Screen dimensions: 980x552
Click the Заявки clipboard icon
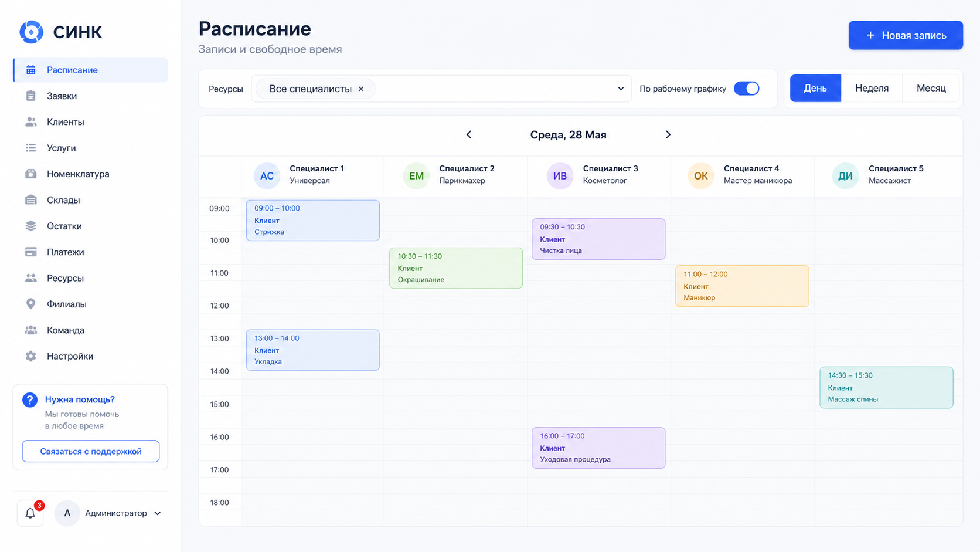tap(31, 96)
